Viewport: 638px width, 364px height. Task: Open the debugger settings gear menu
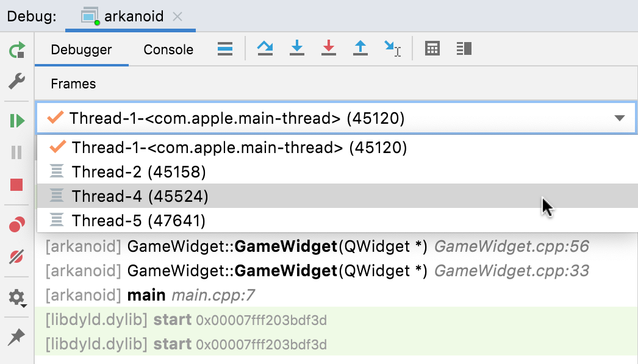pyautogui.click(x=15, y=298)
